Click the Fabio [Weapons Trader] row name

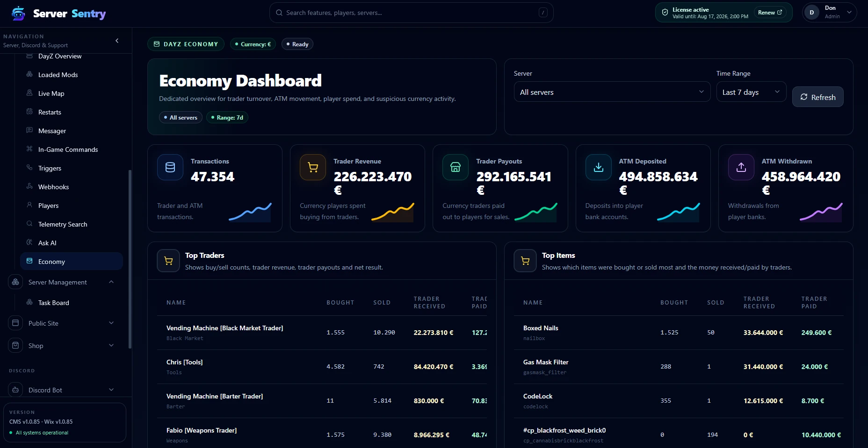pyautogui.click(x=202, y=430)
